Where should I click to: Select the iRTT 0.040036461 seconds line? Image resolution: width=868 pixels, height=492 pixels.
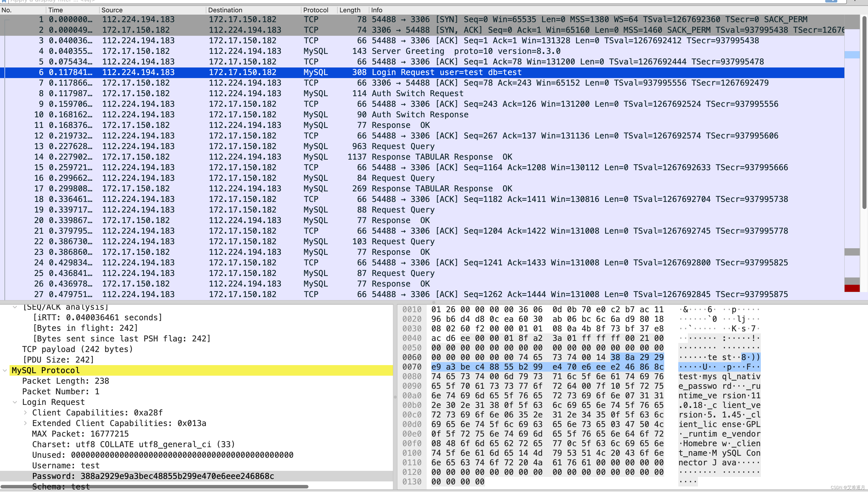tap(196, 318)
